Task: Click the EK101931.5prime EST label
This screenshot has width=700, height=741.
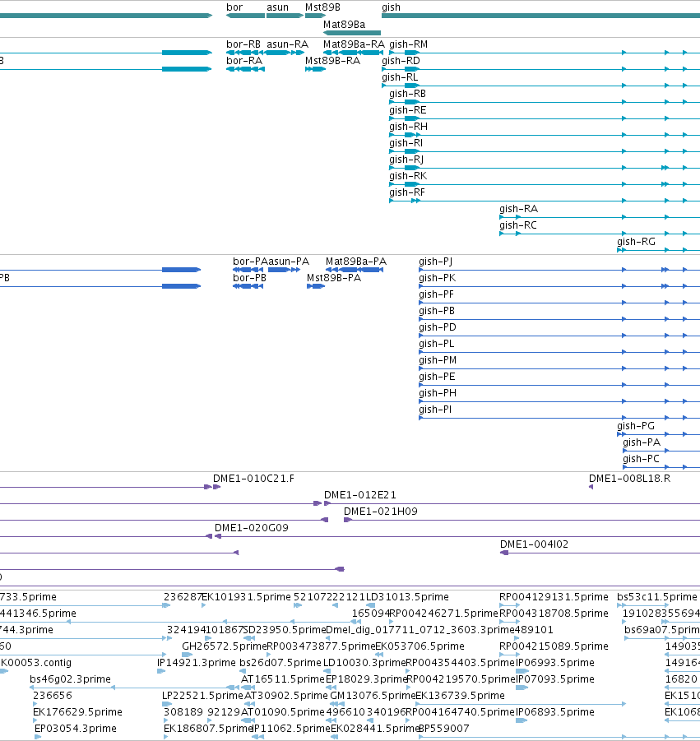Action: (x=246, y=597)
